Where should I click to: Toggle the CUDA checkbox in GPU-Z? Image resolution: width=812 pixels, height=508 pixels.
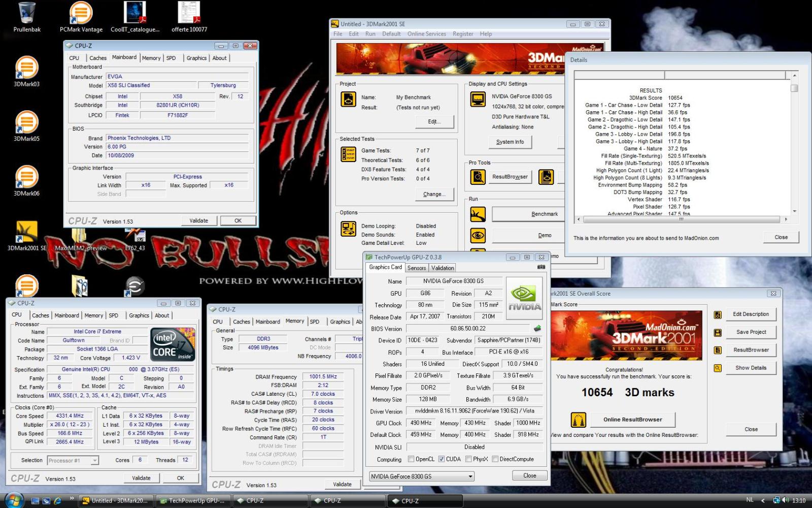coord(442,459)
